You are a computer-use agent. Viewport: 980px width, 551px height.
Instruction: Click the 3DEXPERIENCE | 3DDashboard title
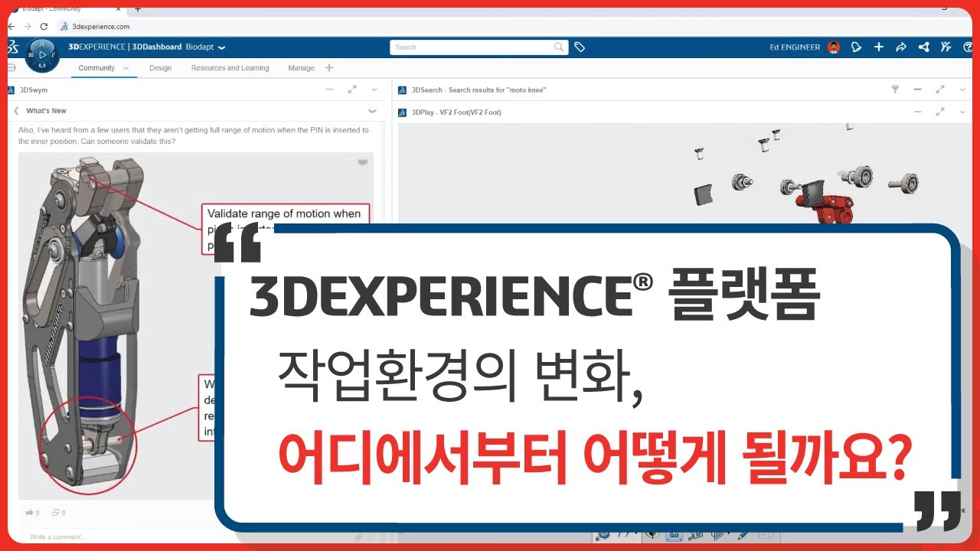[x=125, y=47]
